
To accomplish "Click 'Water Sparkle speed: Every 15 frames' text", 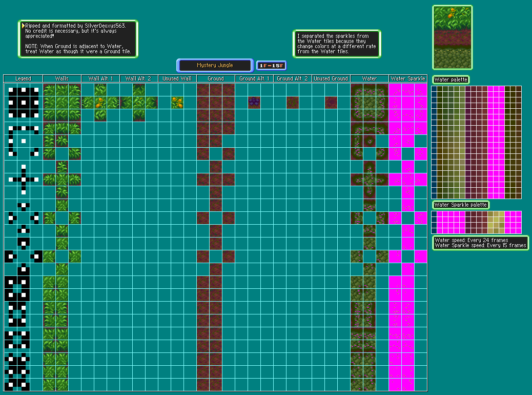I will pyautogui.click(x=480, y=245).
